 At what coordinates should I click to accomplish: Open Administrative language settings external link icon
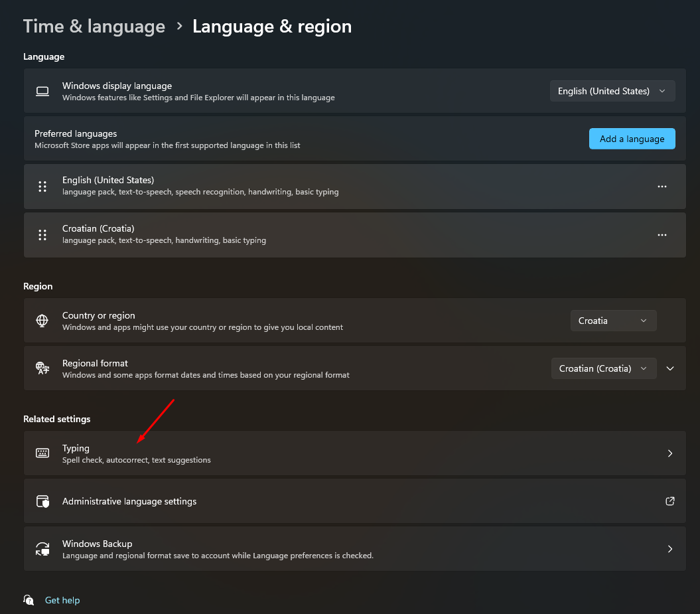[x=670, y=501]
